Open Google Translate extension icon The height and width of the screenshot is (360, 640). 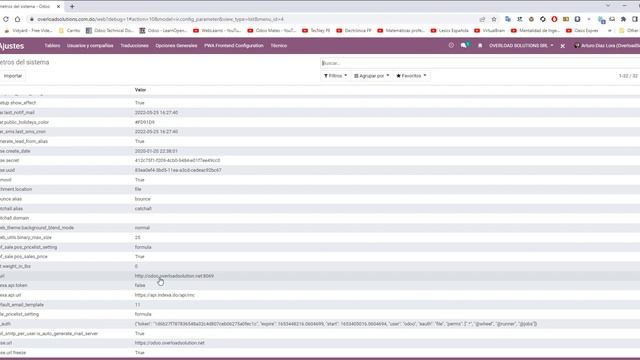(508, 19)
